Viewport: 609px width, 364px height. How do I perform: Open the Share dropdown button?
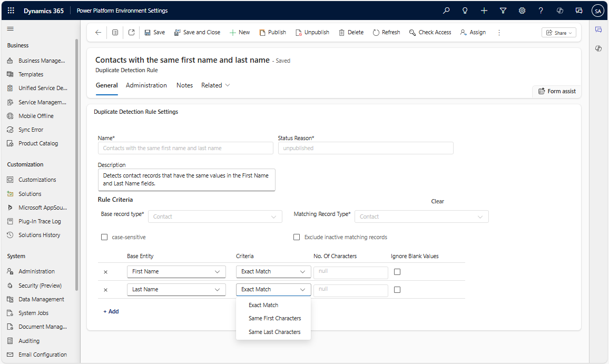point(558,33)
